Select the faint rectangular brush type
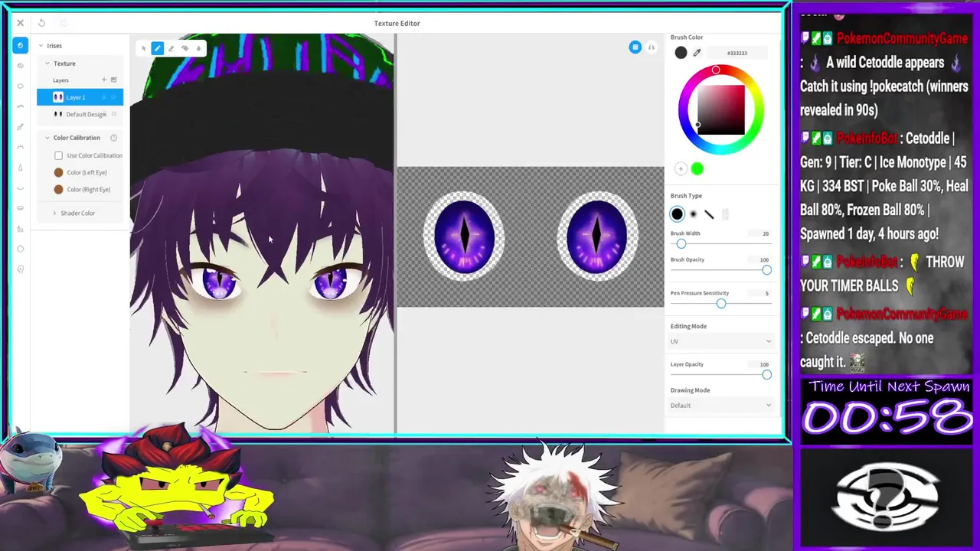 (x=725, y=214)
